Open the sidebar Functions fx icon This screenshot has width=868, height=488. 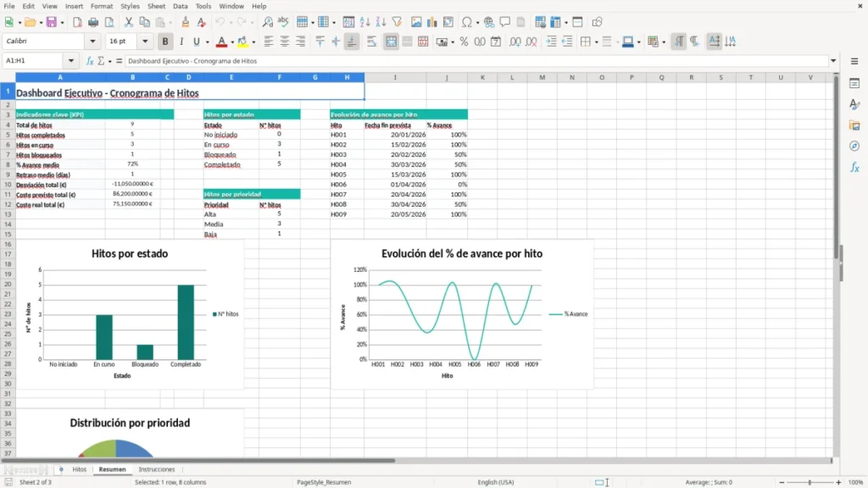click(854, 167)
